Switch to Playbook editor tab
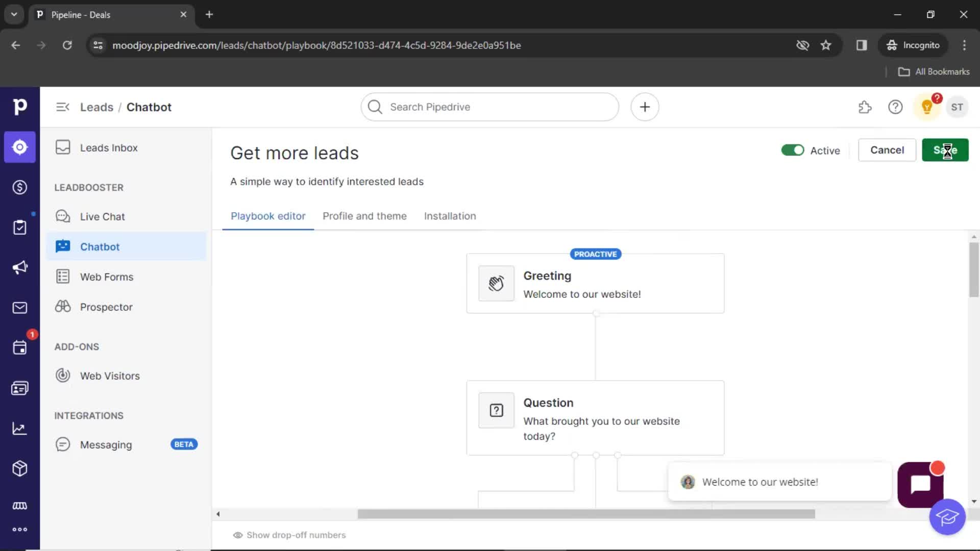 [x=268, y=216]
